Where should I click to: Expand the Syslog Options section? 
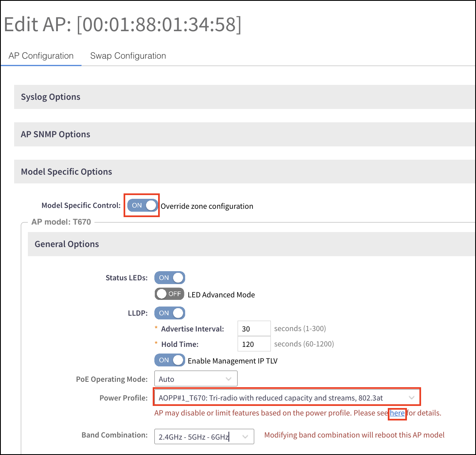coord(244,97)
